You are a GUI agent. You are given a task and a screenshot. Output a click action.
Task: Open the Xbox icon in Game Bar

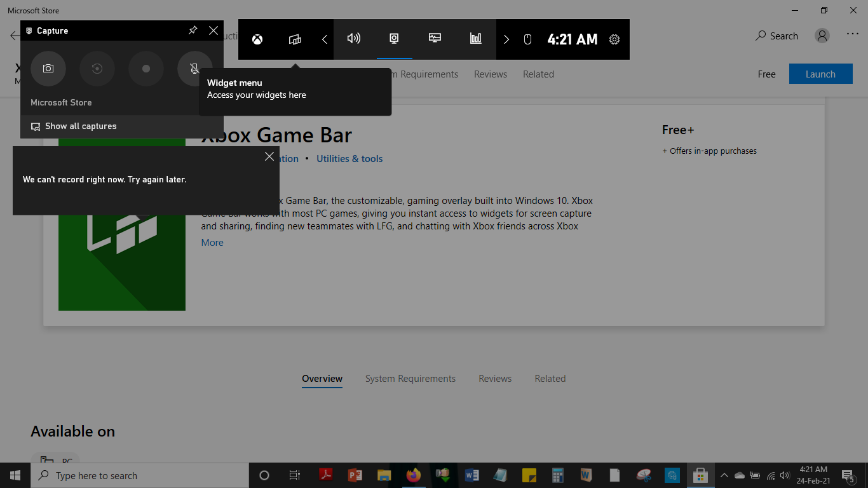[x=257, y=39]
